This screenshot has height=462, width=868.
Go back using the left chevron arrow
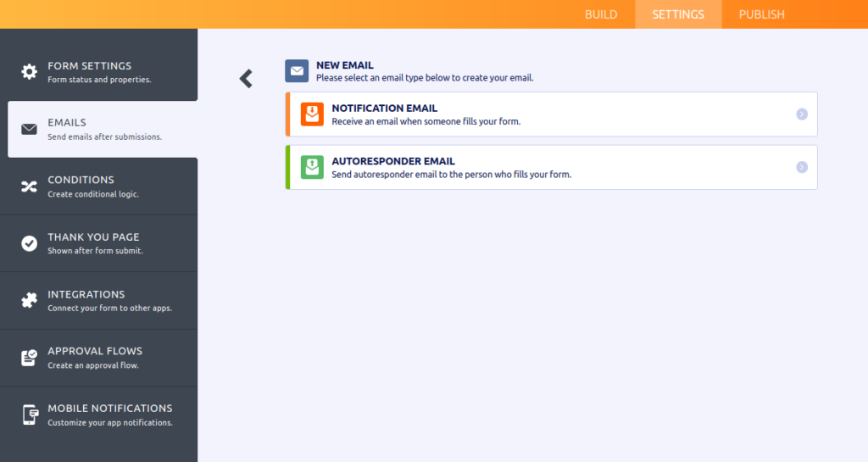click(x=246, y=79)
